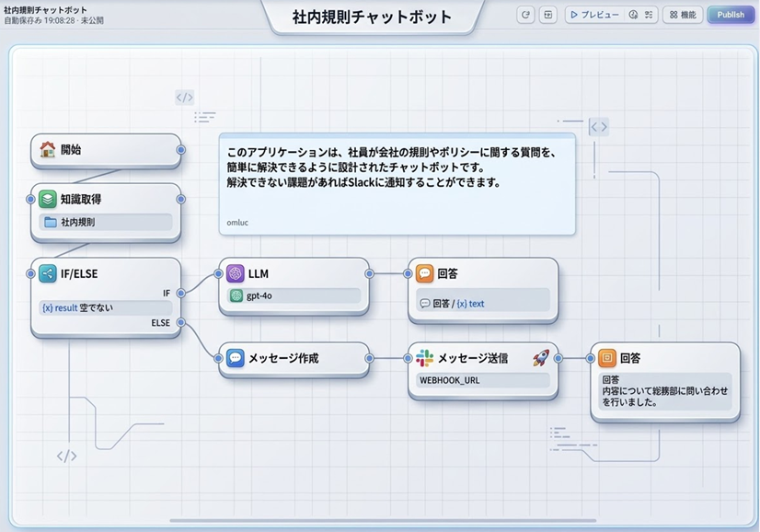Click the Slack logo on メッセージ送信
760x532 pixels.
[x=424, y=358]
